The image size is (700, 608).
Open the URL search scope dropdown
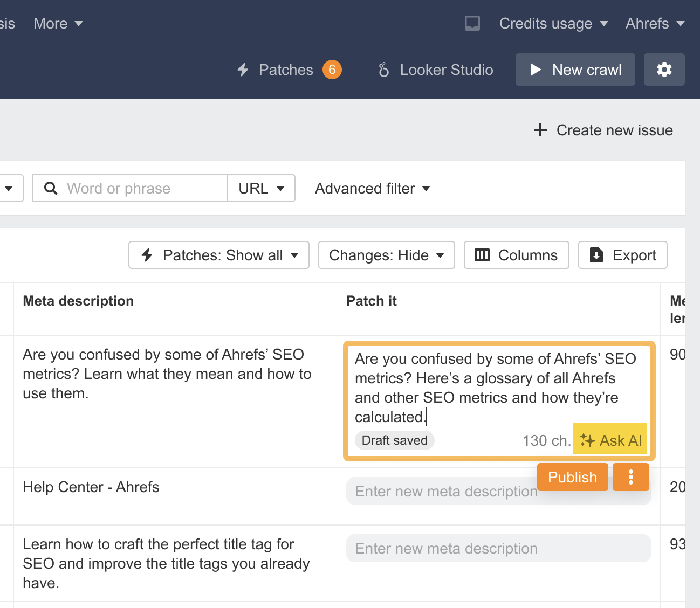261,188
